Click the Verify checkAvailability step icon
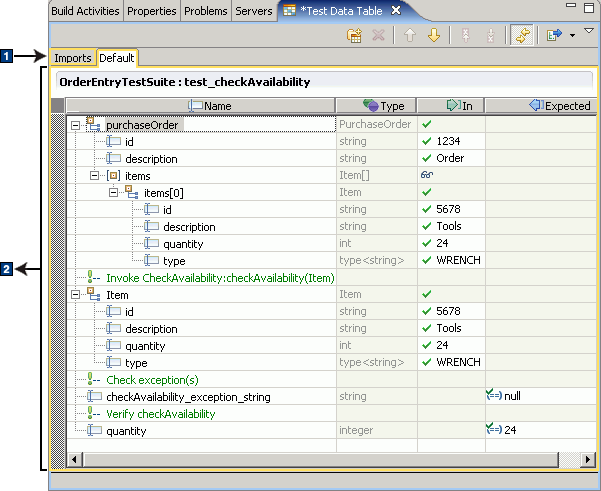601x491 pixels. 93,413
